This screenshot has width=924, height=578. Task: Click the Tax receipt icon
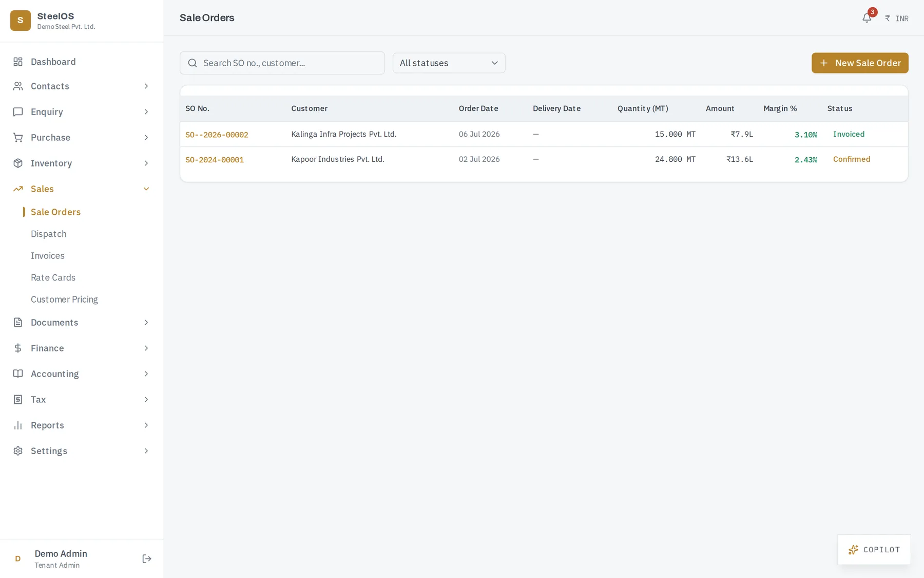coord(18,399)
